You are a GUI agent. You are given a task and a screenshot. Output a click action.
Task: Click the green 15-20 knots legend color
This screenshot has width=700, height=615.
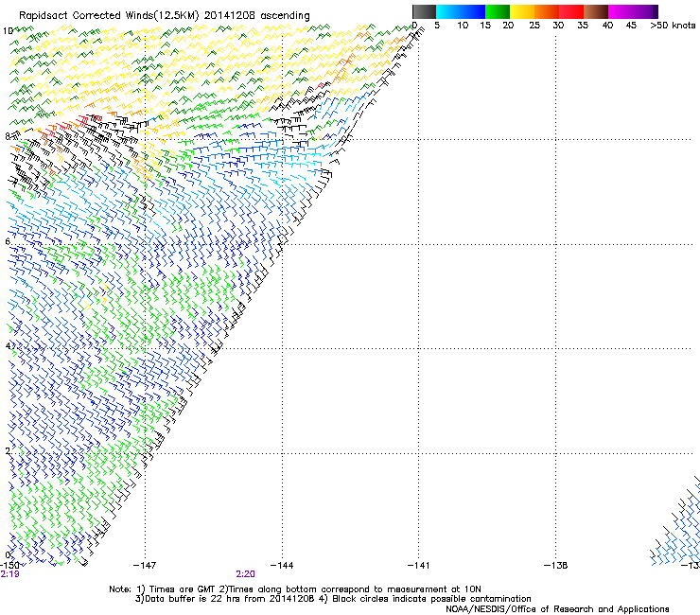pos(498,11)
